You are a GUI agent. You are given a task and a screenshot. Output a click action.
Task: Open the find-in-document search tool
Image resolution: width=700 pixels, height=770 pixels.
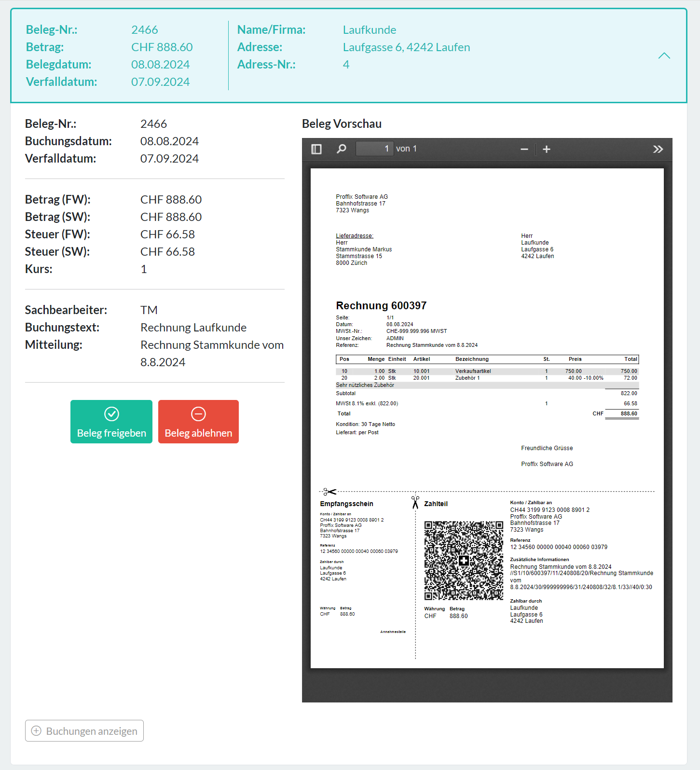pyautogui.click(x=342, y=149)
